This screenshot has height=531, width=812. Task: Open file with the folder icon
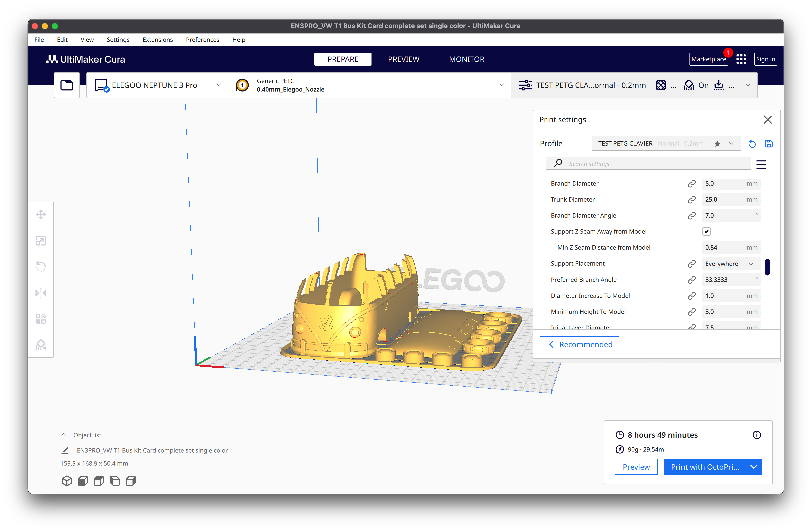pyautogui.click(x=67, y=85)
